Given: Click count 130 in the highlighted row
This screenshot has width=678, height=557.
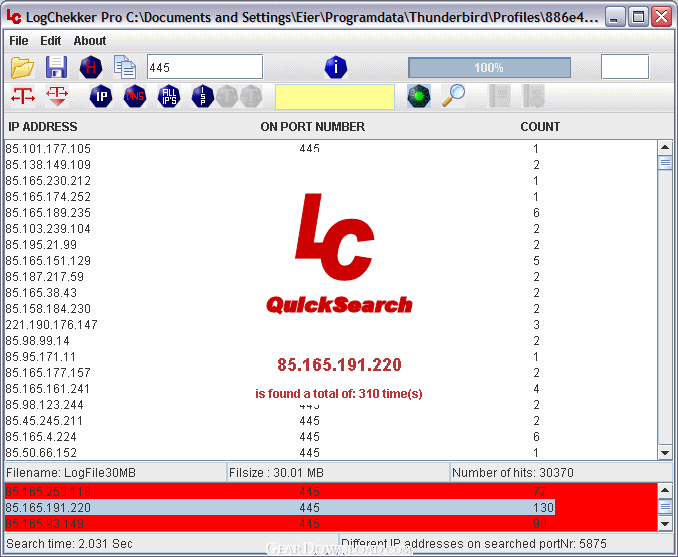Looking at the screenshot, I should coord(544,507).
